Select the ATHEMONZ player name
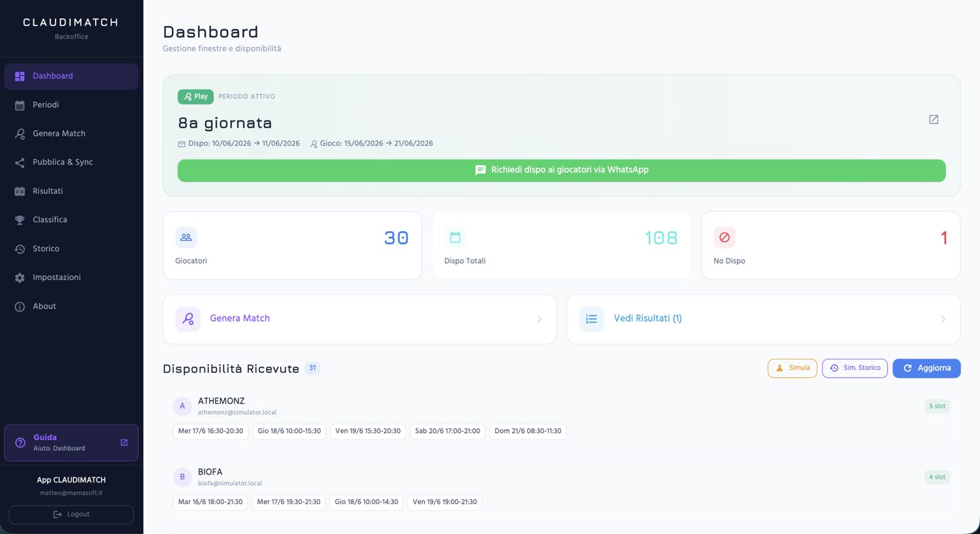The width and height of the screenshot is (980, 534). click(221, 401)
